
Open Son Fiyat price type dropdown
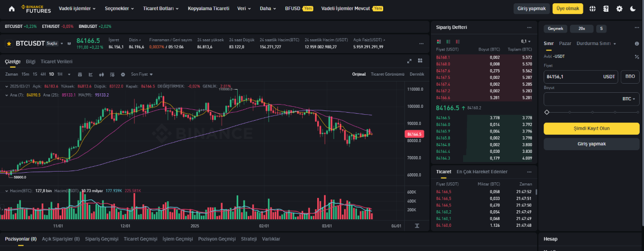point(142,74)
